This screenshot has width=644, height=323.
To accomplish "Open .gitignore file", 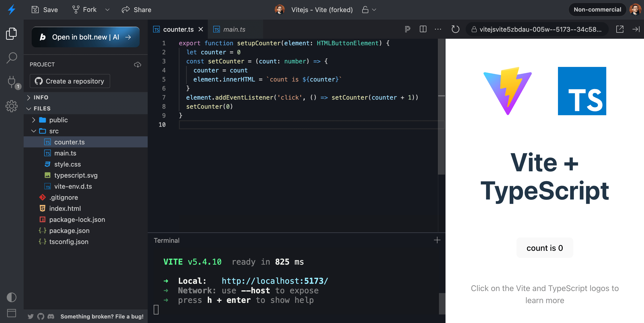I will [x=86, y=197].
